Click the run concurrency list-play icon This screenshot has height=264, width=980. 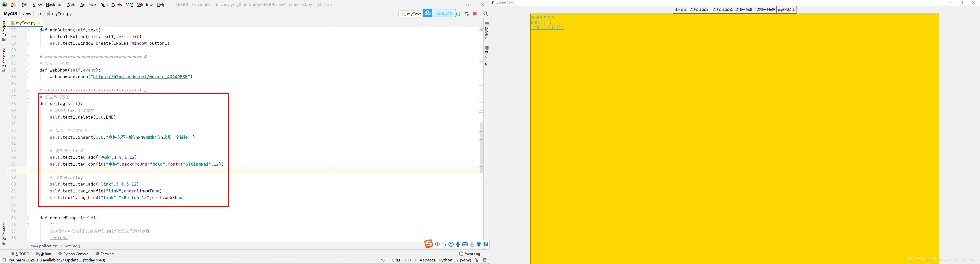(467, 14)
